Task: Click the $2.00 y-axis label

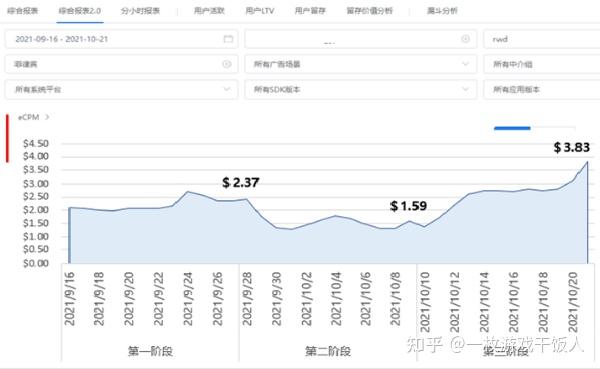Action: [x=36, y=210]
